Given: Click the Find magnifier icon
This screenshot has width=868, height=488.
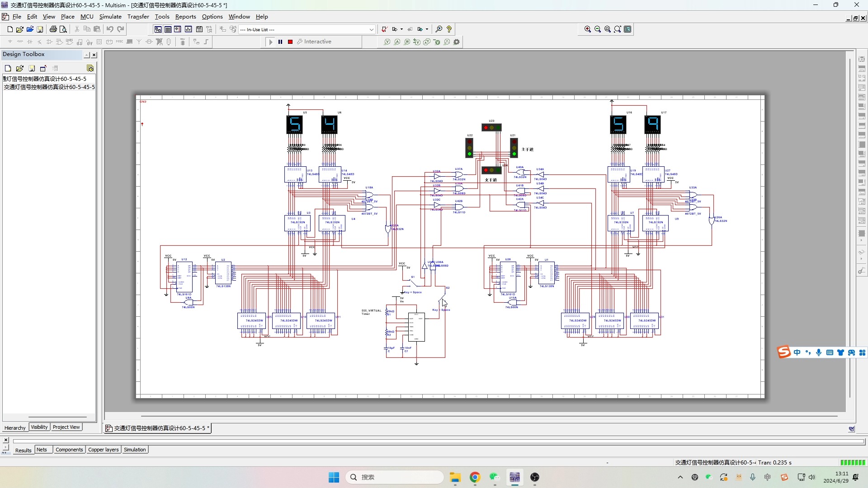Looking at the screenshot, I should [x=439, y=29].
